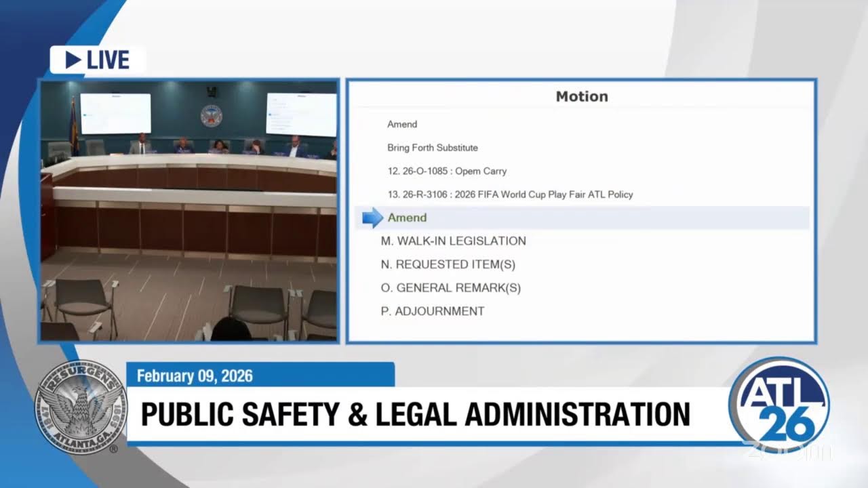Click the City of Atlanta Resurgens seal
This screenshot has height=488, width=868.
pyautogui.click(x=81, y=407)
